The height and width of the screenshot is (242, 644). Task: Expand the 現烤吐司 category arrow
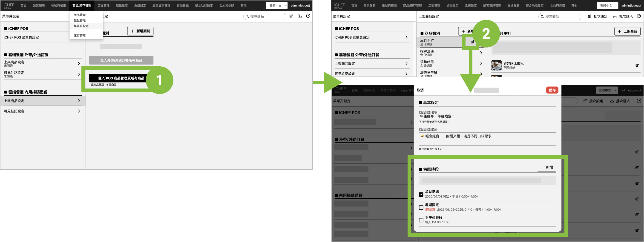point(481,63)
